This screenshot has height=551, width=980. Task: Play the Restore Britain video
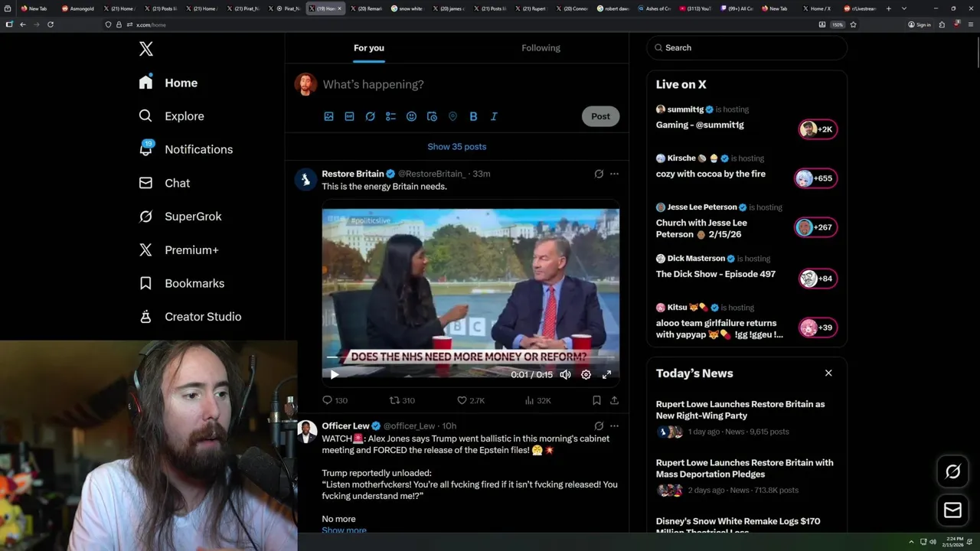pyautogui.click(x=334, y=374)
